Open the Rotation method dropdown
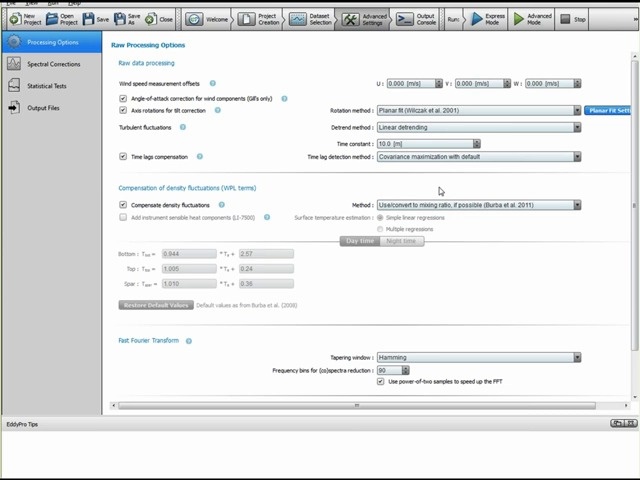 point(479,111)
